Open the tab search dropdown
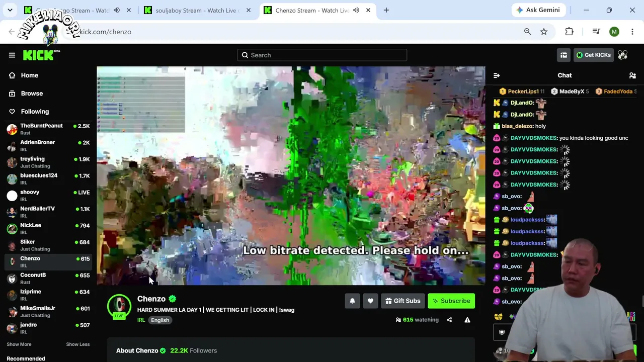 pos(10,10)
